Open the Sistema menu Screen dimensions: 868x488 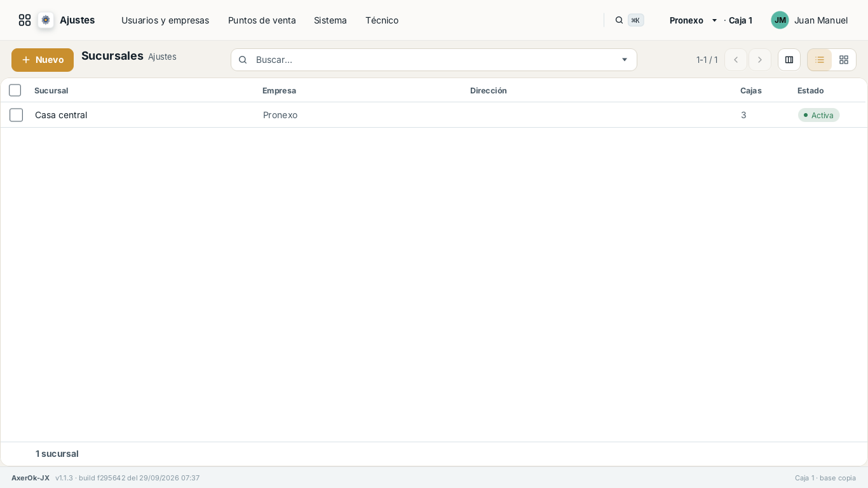(330, 20)
